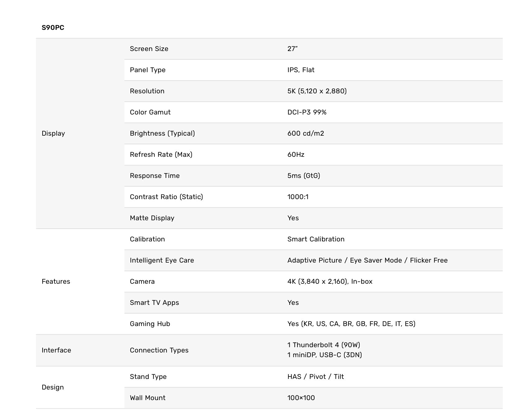The height and width of the screenshot is (420, 527).
Task: Select the Wall Mount label
Action: tap(147, 398)
